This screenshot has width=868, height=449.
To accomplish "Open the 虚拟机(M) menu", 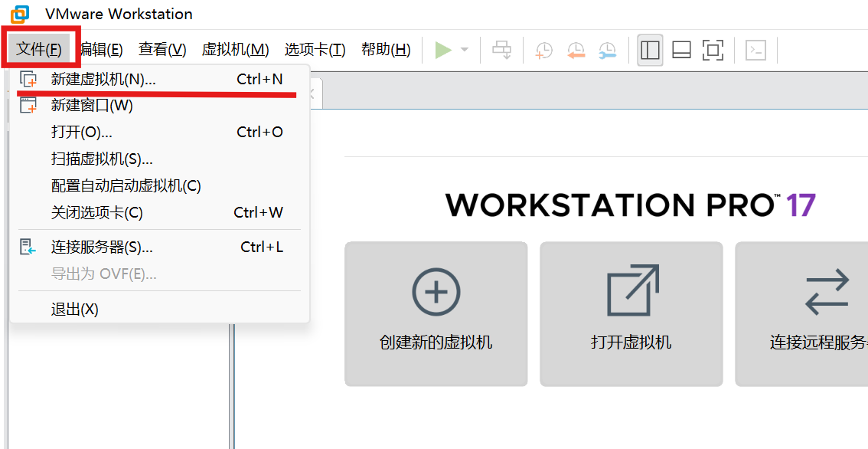I will [235, 50].
